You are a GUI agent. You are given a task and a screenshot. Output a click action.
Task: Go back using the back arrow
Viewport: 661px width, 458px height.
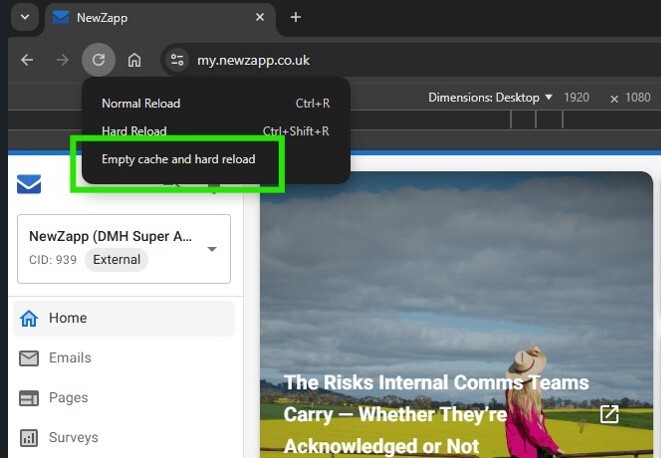[27, 60]
